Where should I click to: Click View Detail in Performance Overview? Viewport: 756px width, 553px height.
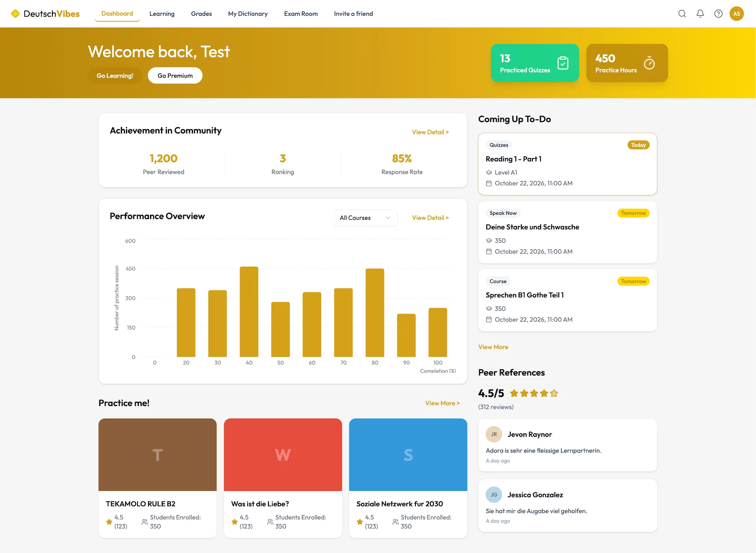click(430, 218)
